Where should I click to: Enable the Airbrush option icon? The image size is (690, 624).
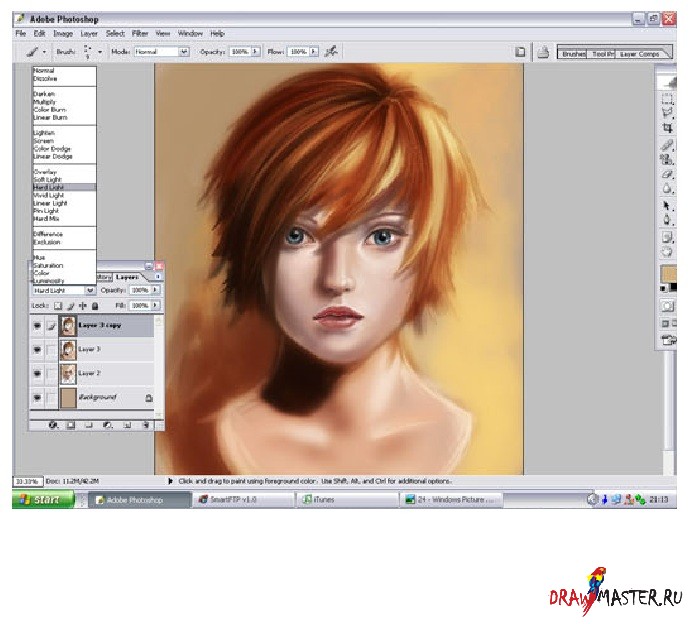coord(331,51)
